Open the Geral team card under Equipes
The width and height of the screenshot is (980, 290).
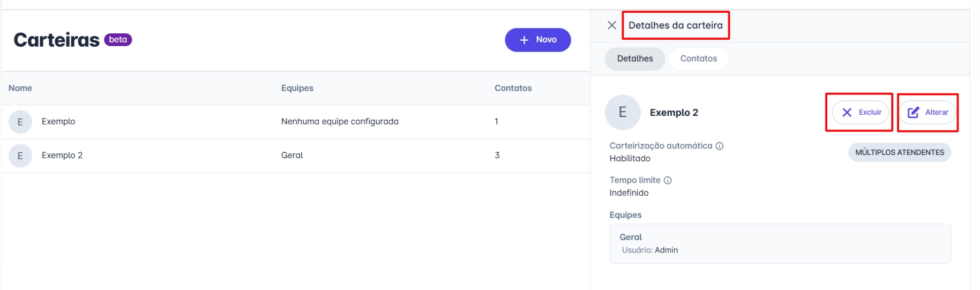780,244
